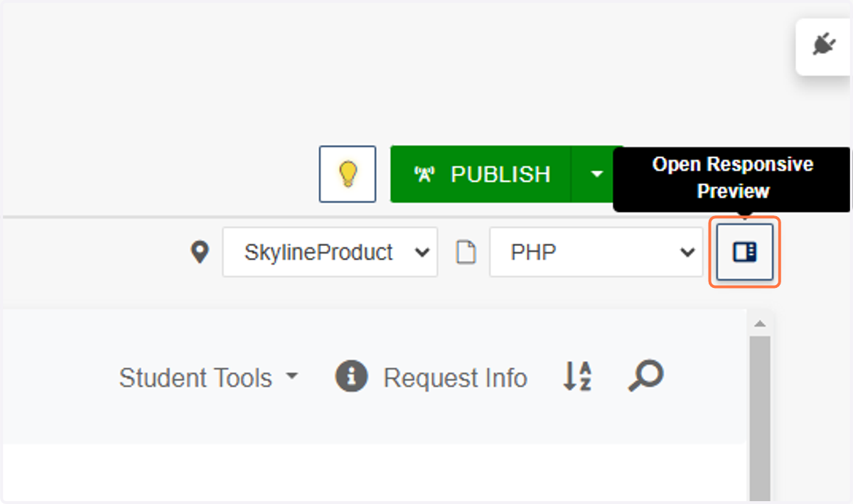
Task: Open the PHP file type dropdown
Action: tap(596, 252)
